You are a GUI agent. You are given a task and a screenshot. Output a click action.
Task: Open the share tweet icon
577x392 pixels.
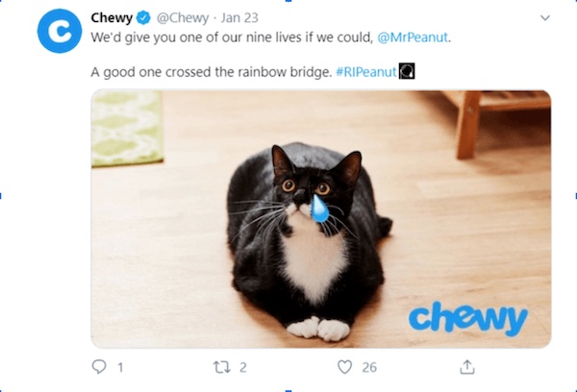467,367
